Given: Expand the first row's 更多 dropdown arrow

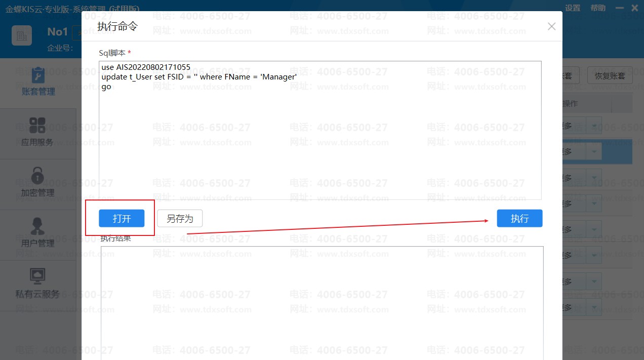Looking at the screenshot, I should [x=594, y=125].
